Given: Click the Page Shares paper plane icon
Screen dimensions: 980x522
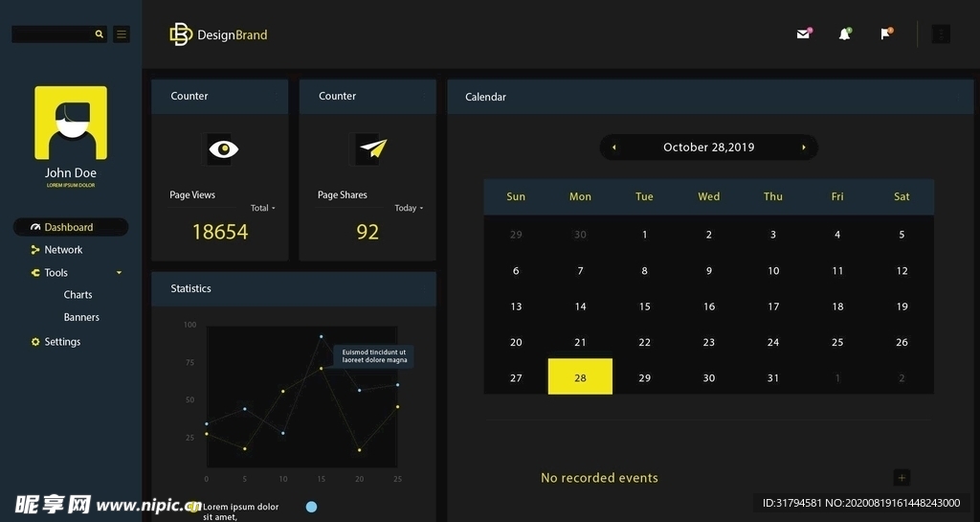Looking at the screenshot, I should (x=371, y=148).
